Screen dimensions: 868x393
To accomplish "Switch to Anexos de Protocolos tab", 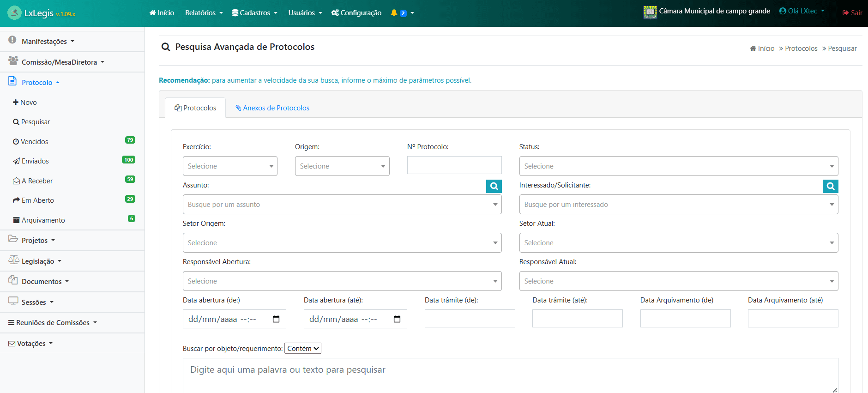I will 272,108.
